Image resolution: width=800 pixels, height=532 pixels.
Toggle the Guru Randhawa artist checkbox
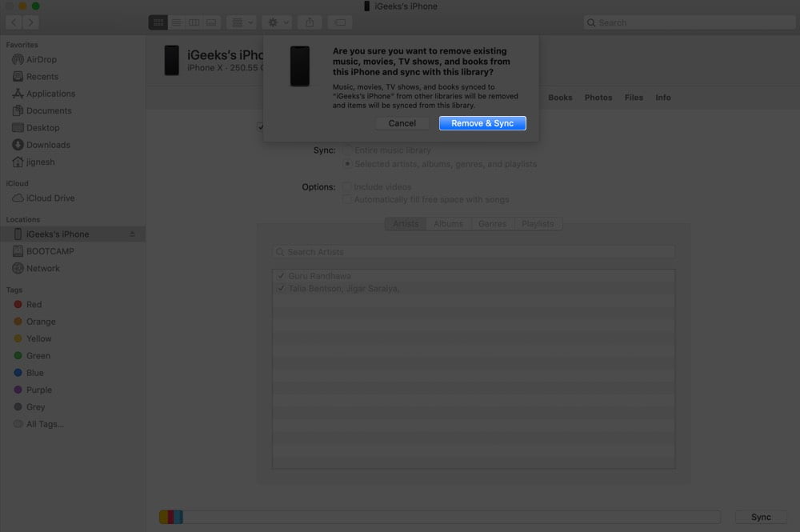(x=281, y=275)
